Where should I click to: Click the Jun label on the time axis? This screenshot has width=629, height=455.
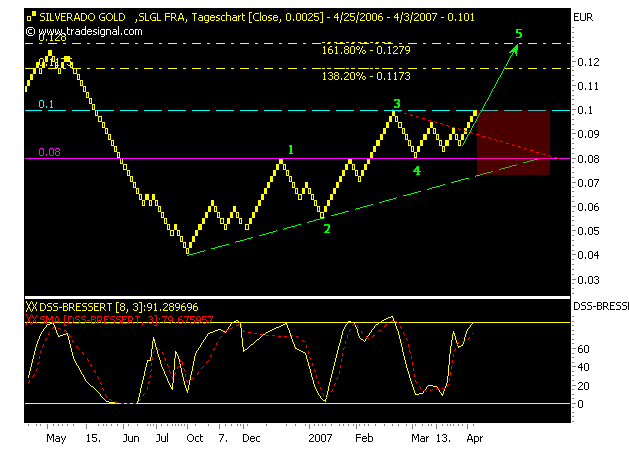pos(131,438)
